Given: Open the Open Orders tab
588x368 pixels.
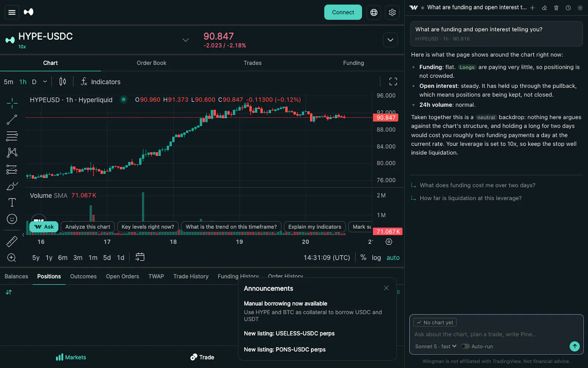Looking at the screenshot, I should pyautogui.click(x=122, y=276).
